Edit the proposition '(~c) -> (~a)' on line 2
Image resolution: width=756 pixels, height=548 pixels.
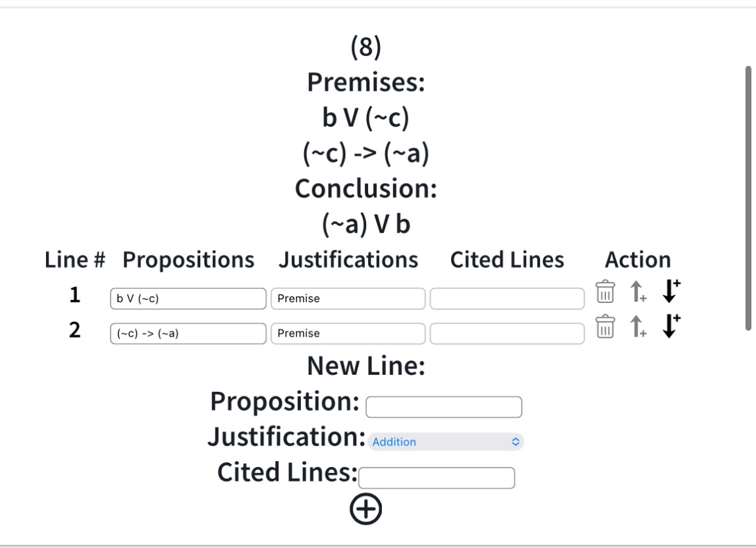188,333
